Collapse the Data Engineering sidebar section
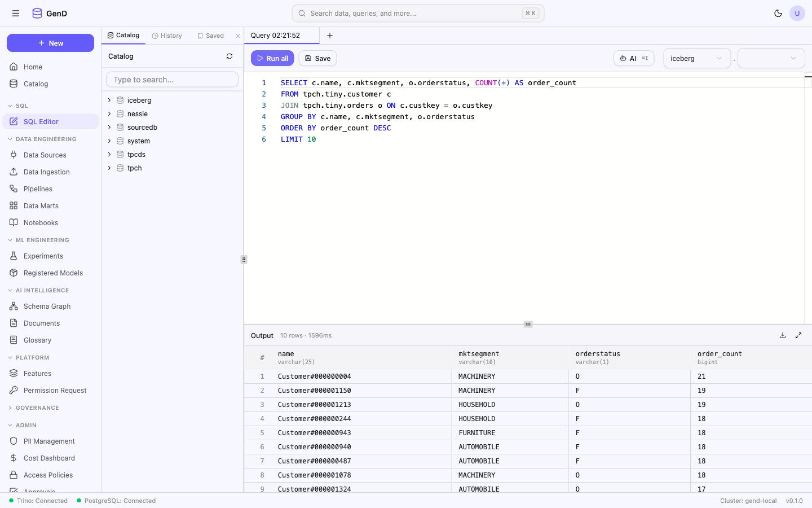This screenshot has height=508, width=812. tap(45, 139)
